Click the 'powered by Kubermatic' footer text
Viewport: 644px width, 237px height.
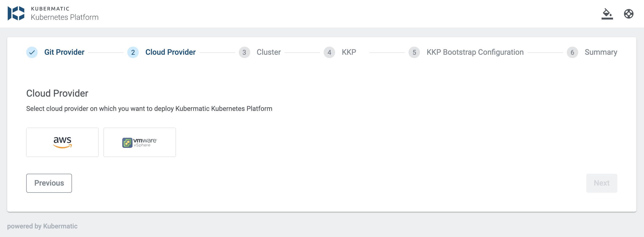click(42, 226)
